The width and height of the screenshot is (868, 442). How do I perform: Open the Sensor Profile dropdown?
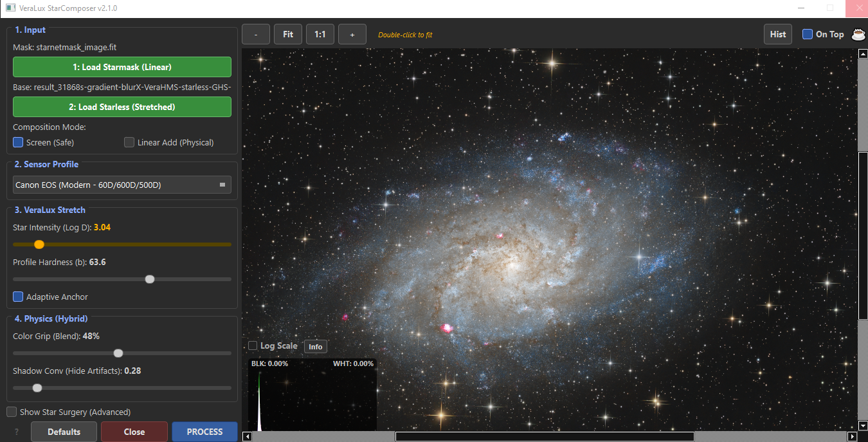tap(122, 185)
